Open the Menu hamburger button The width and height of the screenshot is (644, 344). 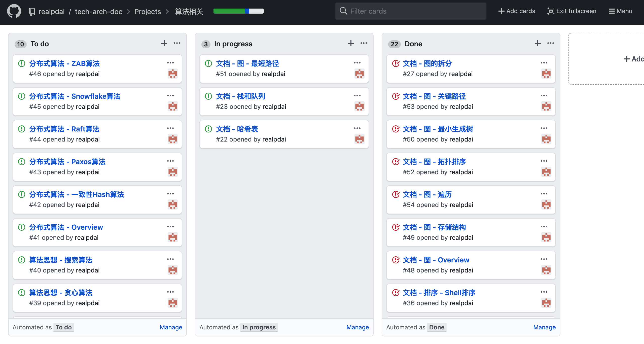click(x=620, y=11)
